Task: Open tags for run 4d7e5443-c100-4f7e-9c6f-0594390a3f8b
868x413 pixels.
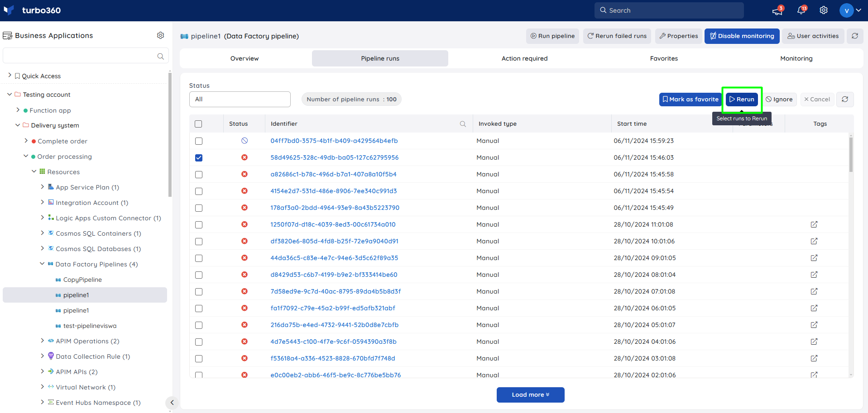Action: pos(814,342)
